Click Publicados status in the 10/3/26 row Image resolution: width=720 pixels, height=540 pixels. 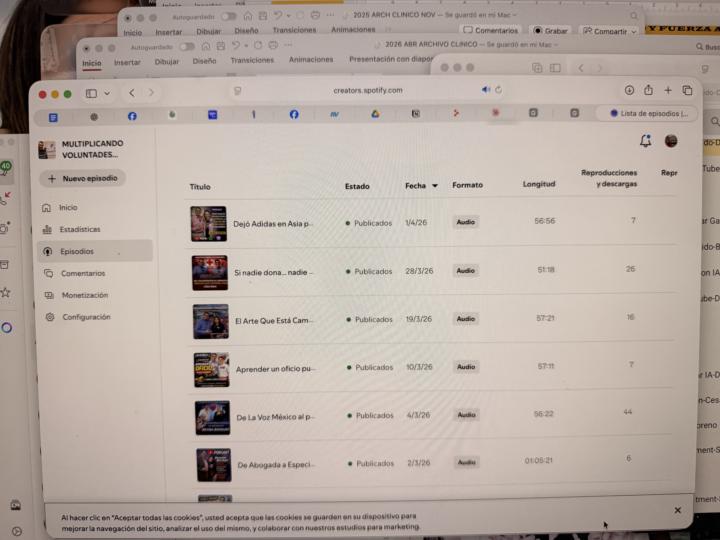click(x=370, y=367)
